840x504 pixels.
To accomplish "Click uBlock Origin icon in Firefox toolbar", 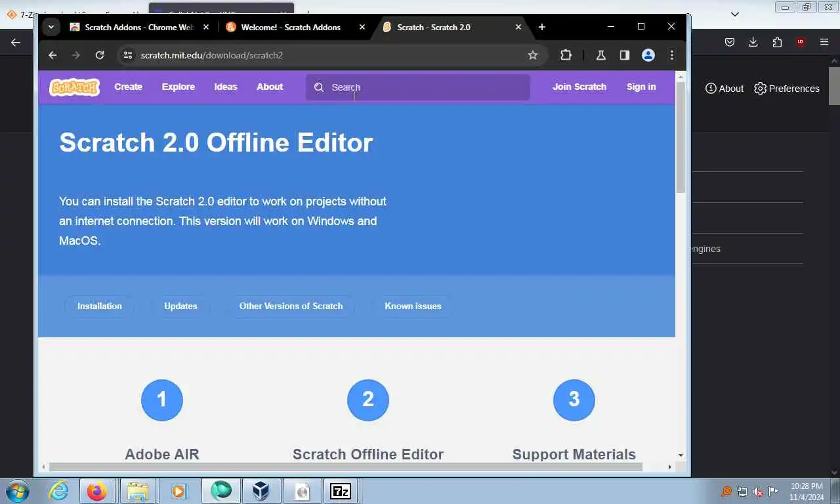I will click(x=801, y=42).
